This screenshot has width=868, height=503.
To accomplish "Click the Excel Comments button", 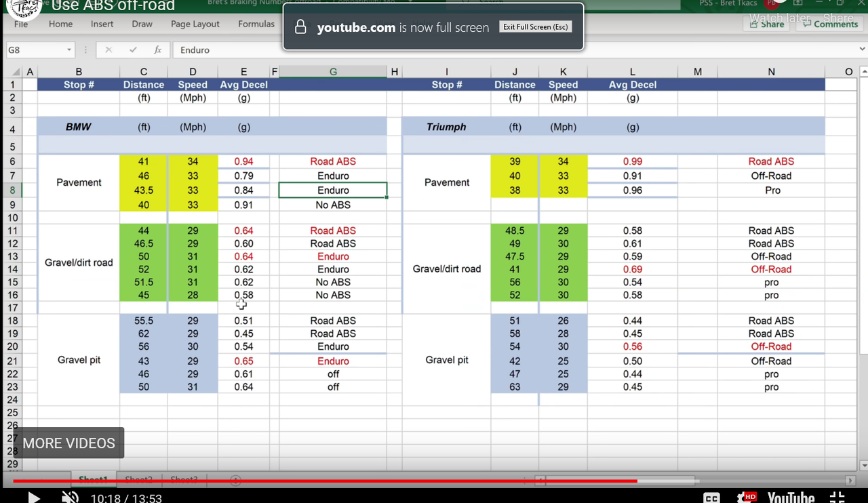I will click(x=830, y=24).
